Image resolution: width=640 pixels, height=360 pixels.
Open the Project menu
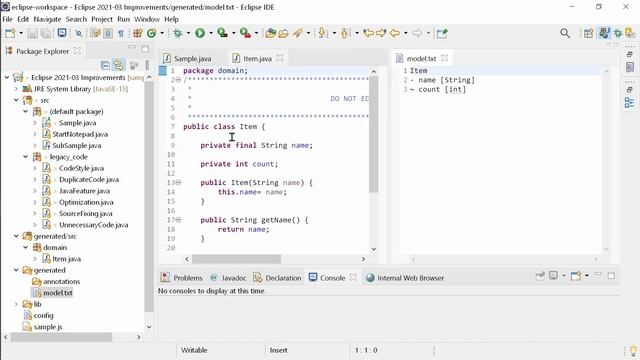[102, 19]
